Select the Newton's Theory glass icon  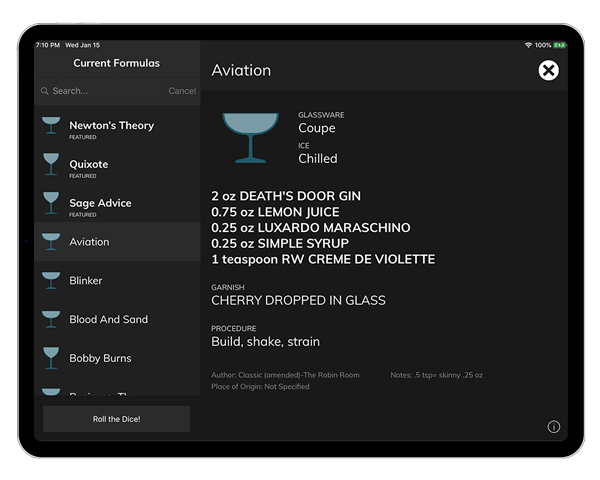(x=51, y=126)
